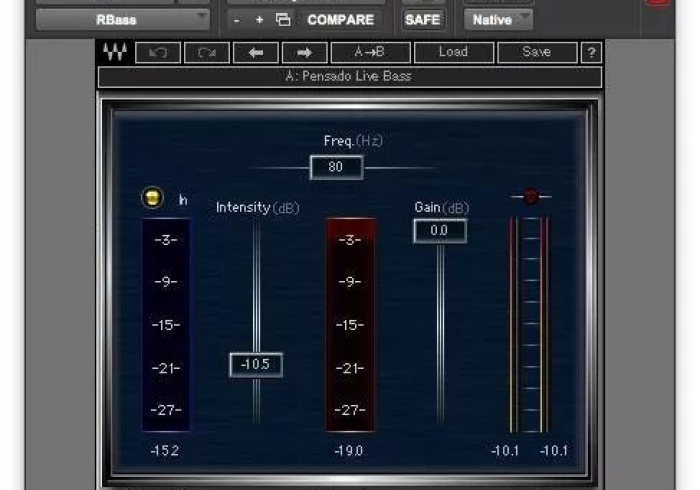
Task: Click the copy settings icon beside COMPARE
Action: point(283,20)
